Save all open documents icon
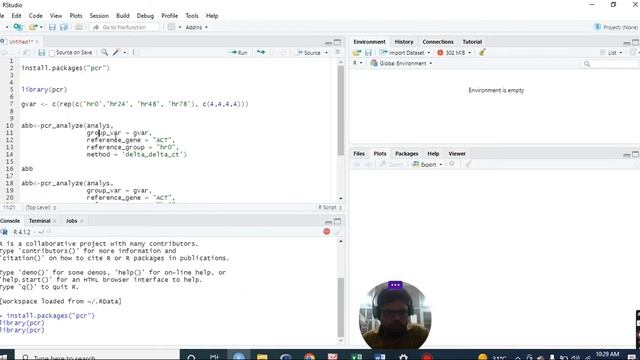Screen dimensions: 640x360 click(x=64, y=27)
